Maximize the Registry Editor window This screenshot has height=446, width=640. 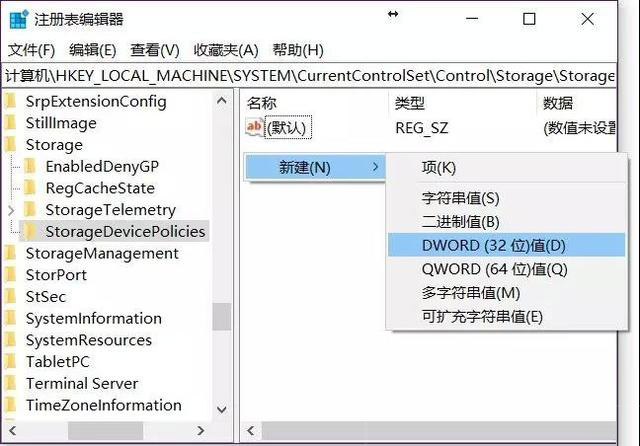click(x=529, y=19)
